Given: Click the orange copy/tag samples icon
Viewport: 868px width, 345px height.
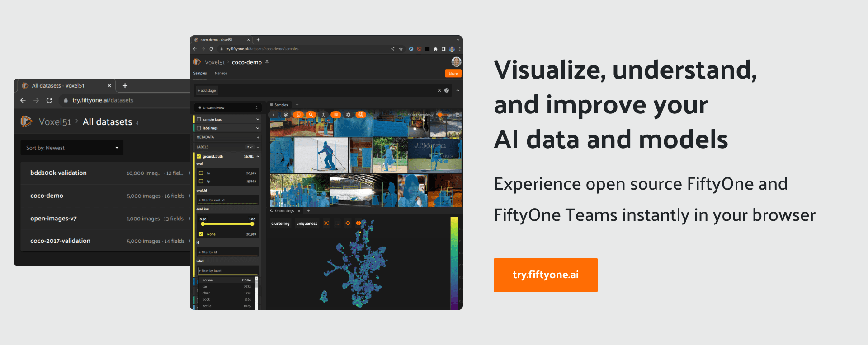Looking at the screenshot, I should [x=298, y=115].
